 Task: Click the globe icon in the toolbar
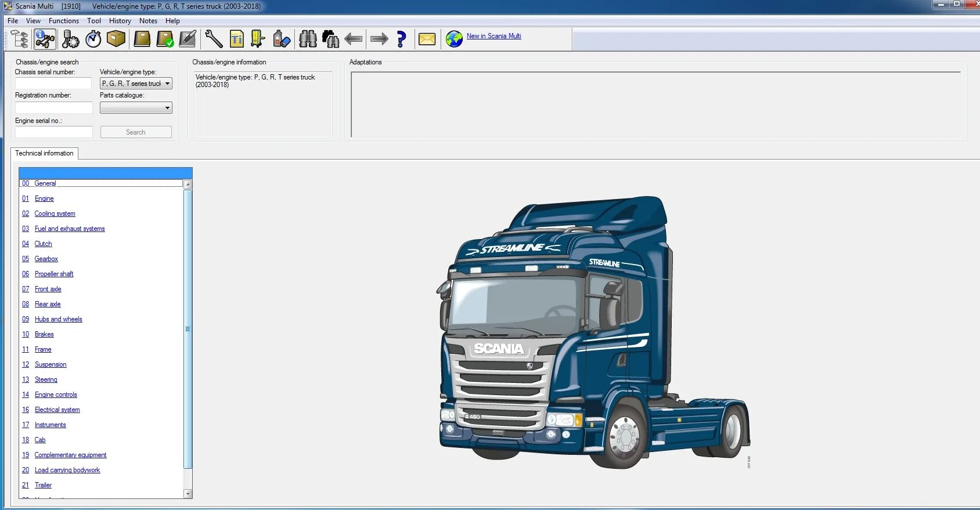point(454,39)
